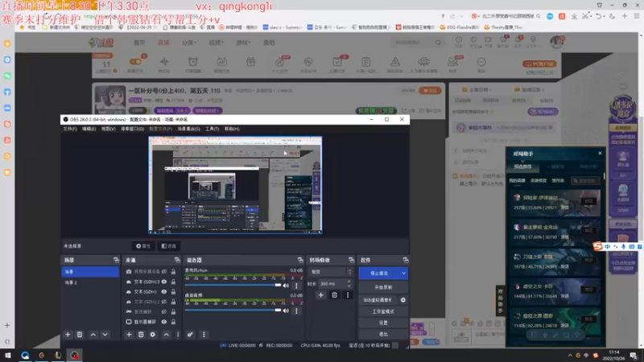Open OBS Docks menu
The height and width of the screenshot is (362, 644).
(132, 129)
